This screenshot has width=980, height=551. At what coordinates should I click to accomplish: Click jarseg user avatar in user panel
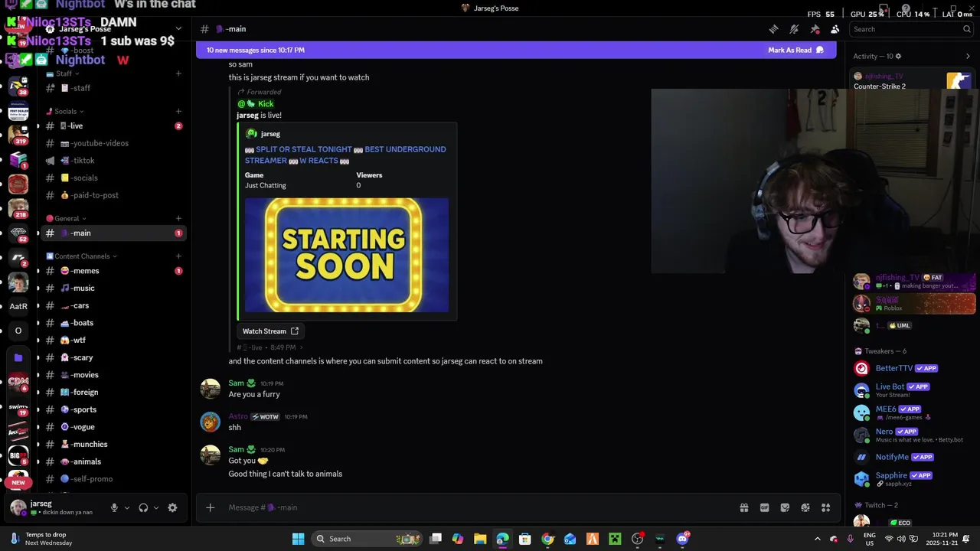18,507
